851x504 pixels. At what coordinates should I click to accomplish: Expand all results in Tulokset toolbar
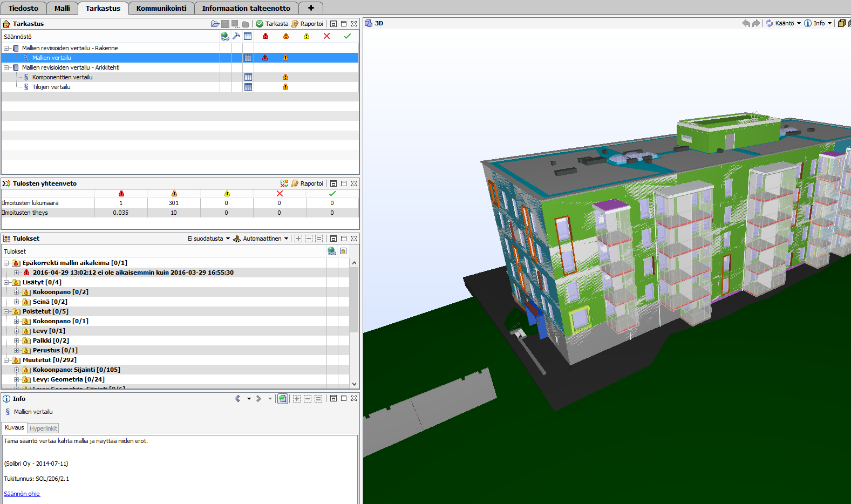tap(298, 239)
